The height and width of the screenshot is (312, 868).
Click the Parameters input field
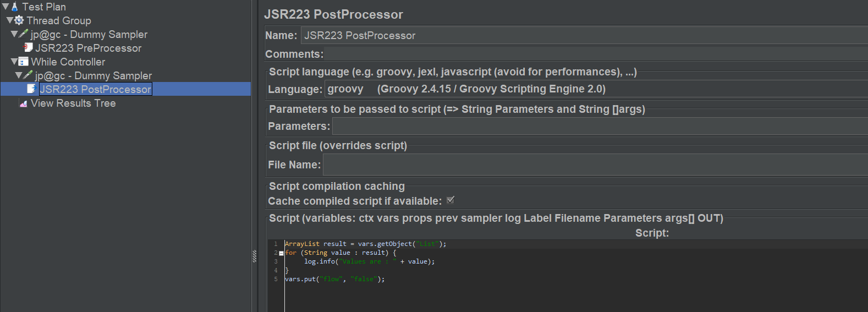click(600, 126)
